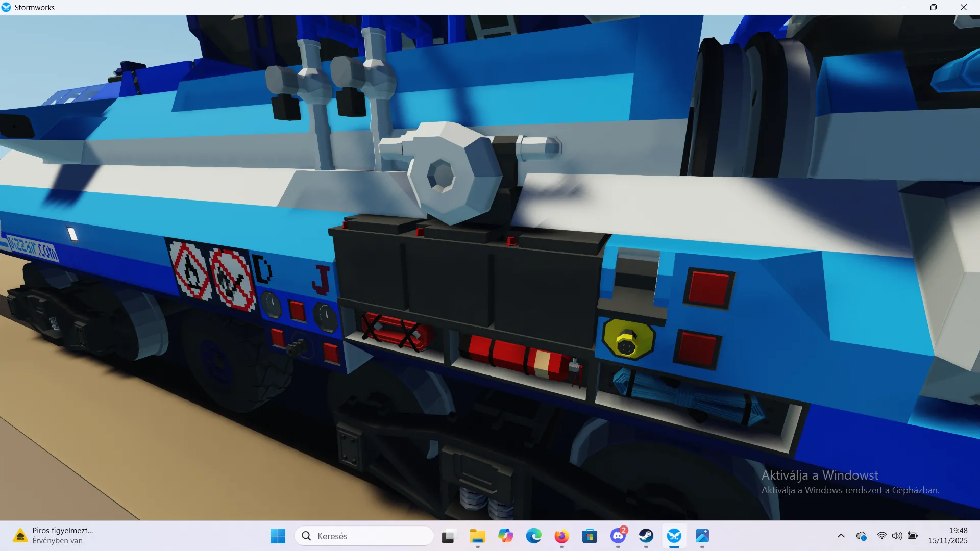Image resolution: width=980 pixels, height=551 pixels.
Task: Click the speaker volume tray icon
Action: tap(897, 536)
